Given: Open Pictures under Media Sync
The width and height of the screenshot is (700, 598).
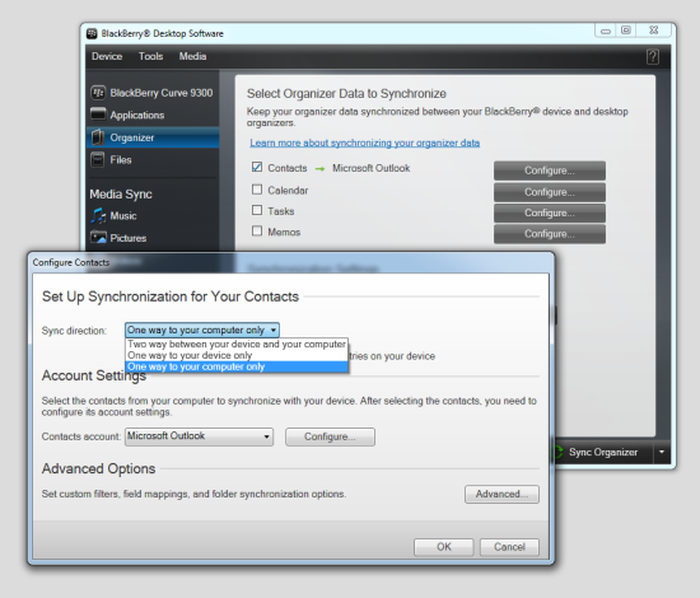Looking at the screenshot, I should pyautogui.click(x=152, y=238).
